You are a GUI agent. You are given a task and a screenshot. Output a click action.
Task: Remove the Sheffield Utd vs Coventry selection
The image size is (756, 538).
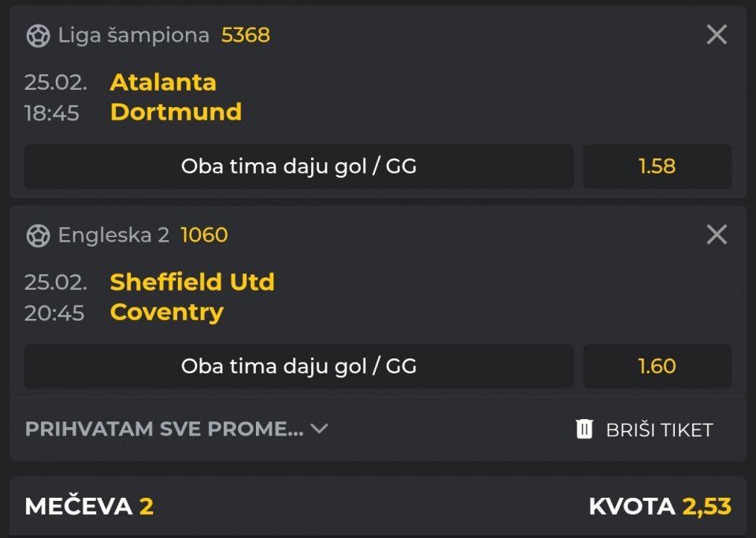717,235
